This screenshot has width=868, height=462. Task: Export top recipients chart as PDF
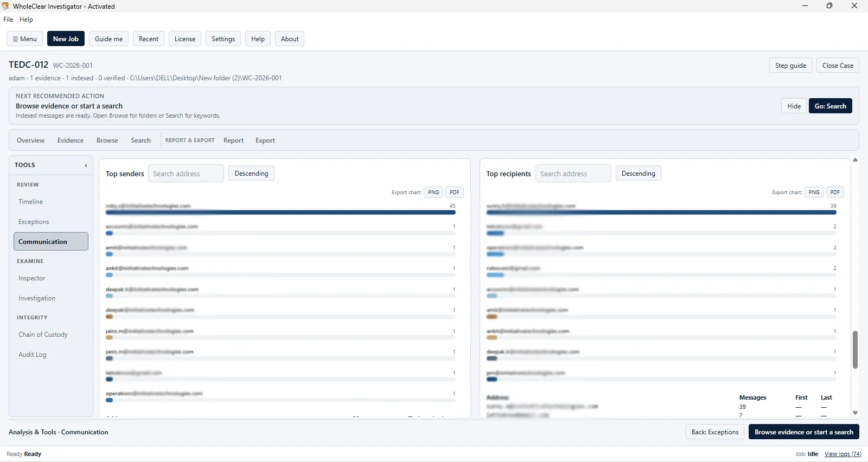pos(835,193)
